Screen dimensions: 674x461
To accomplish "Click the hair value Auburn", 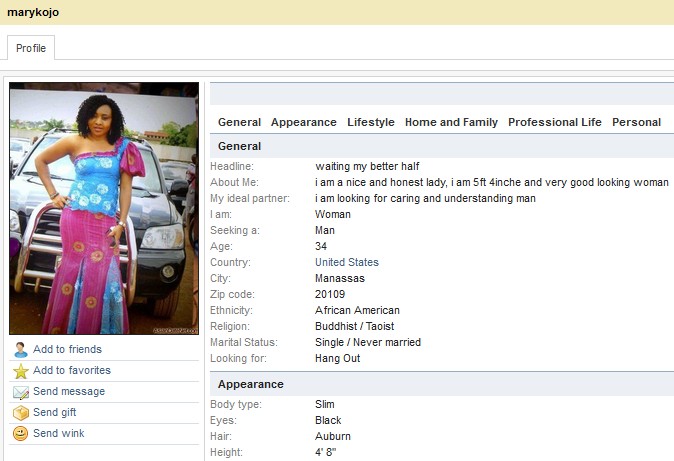I will point(333,436).
